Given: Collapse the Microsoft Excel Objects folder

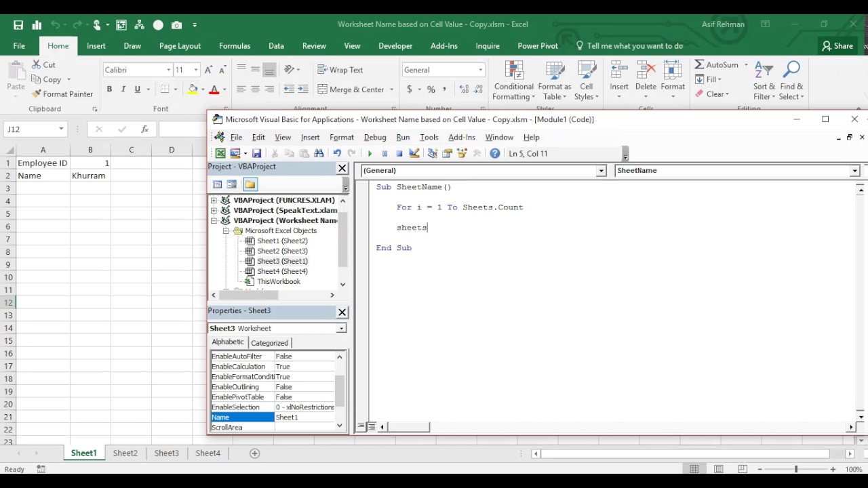Looking at the screenshot, I should (226, 231).
